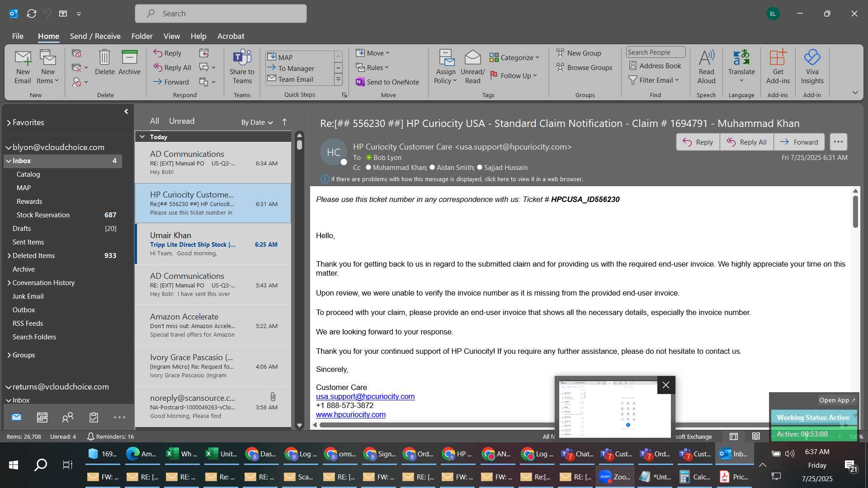Expand the Favorites folder group

tap(9, 122)
